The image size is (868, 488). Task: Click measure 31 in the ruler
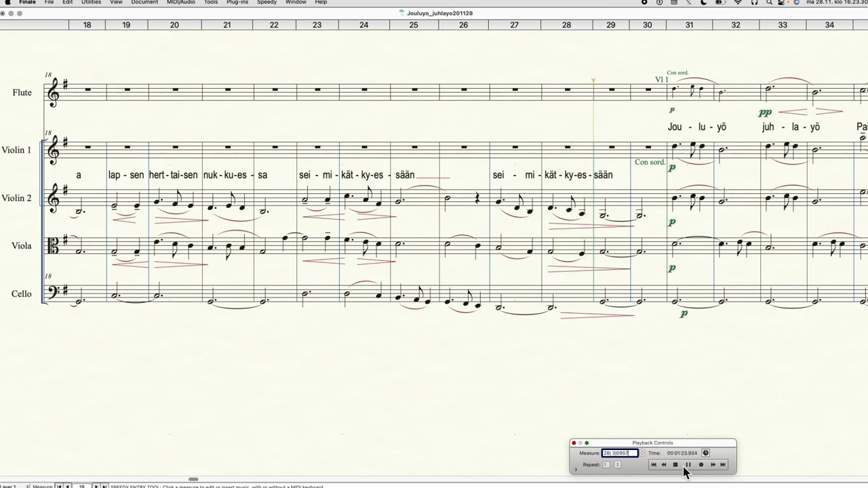[x=690, y=25]
